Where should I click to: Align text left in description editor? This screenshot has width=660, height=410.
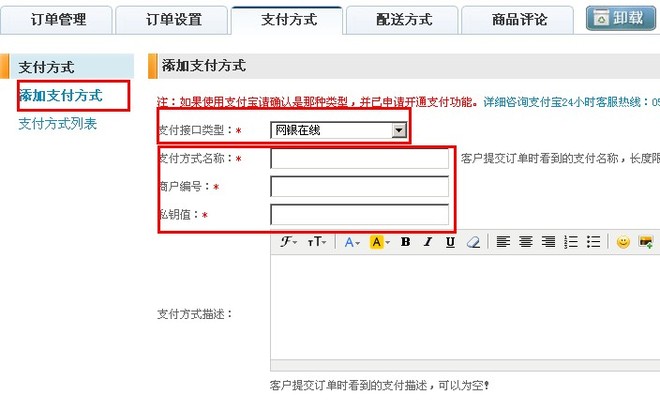tap(503, 242)
